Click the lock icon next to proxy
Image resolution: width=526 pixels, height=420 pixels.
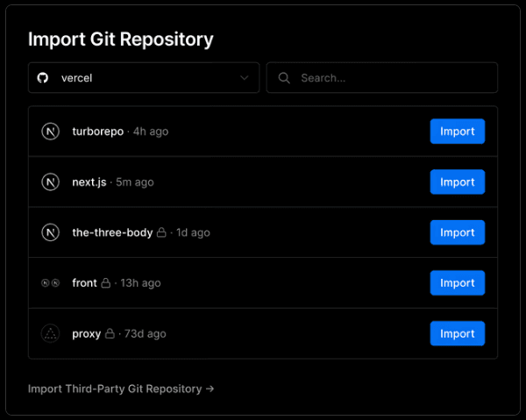pyautogui.click(x=110, y=334)
